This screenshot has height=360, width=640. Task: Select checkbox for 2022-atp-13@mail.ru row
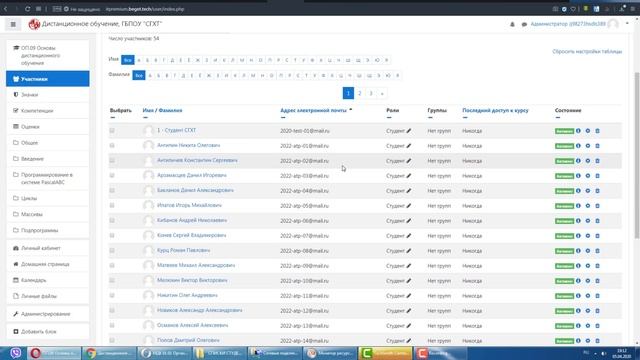[x=112, y=325]
